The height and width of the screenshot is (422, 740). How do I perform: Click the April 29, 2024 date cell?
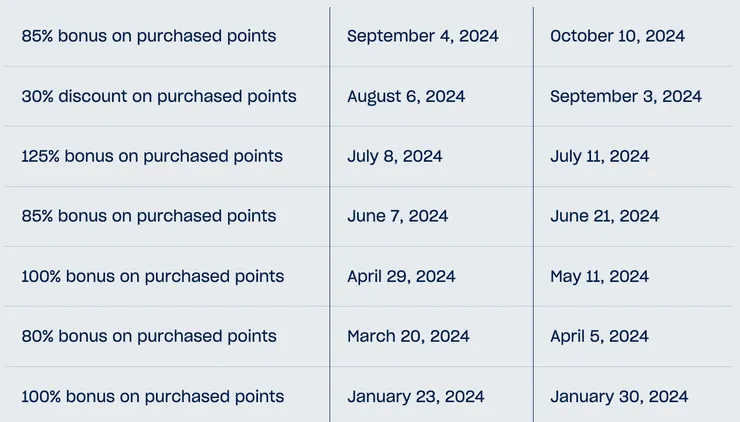tap(402, 277)
